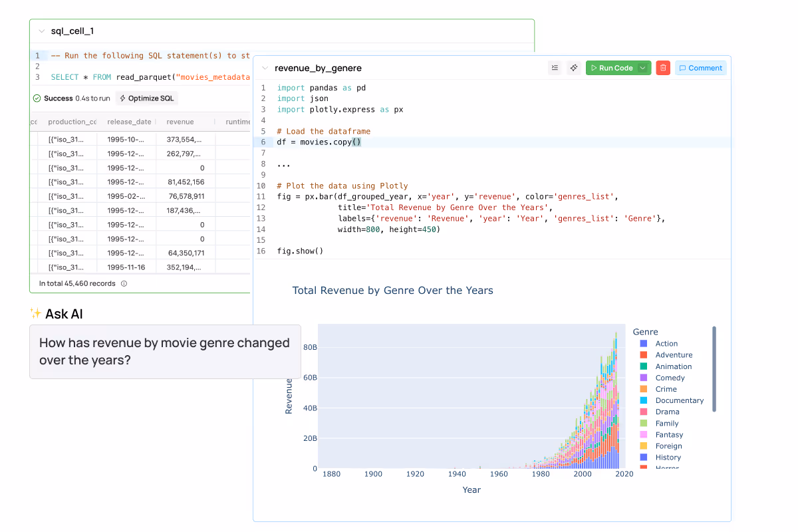The image size is (798, 532).
Task: Collapse the revenue_by_genere cell chevron
Action: pos(265,68)
